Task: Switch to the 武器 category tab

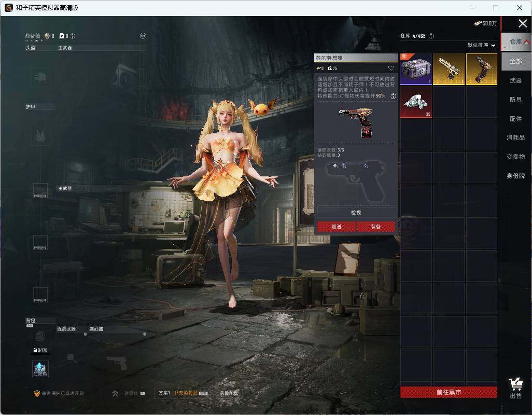Action: 516,80
